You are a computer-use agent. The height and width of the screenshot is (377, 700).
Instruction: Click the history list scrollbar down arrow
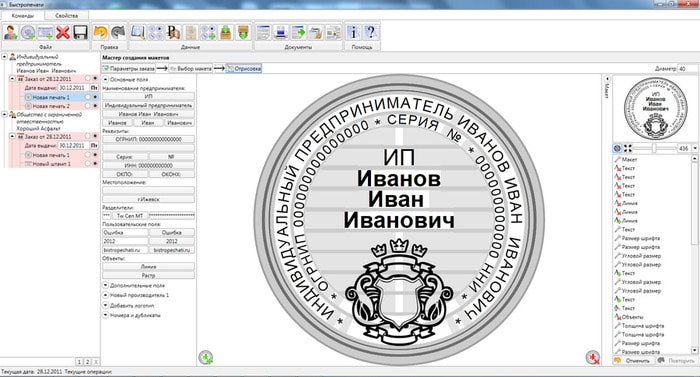(695, 351)
